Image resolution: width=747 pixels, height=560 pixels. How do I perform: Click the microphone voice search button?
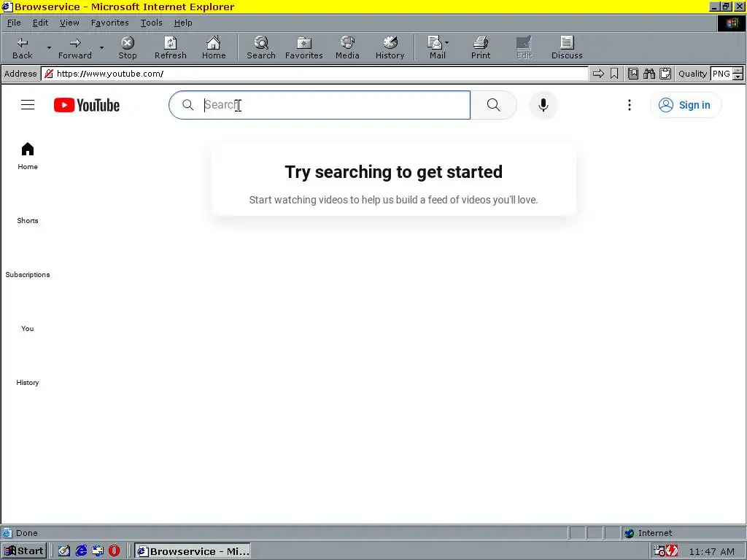(543, 105)
